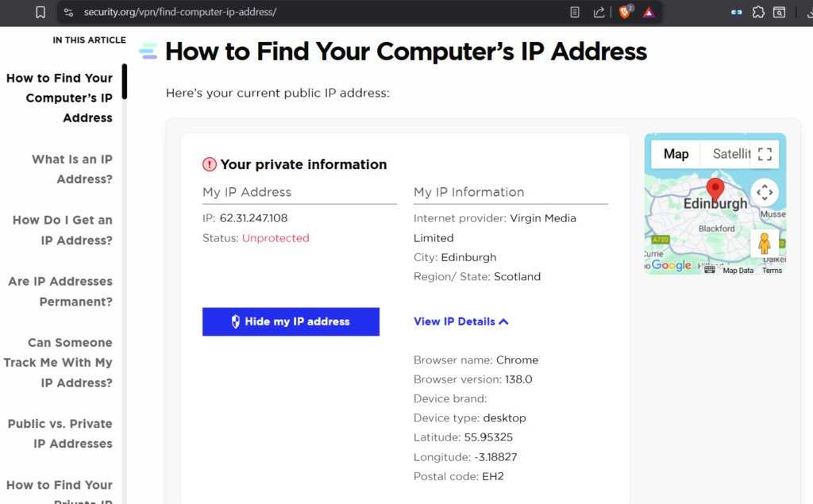Viewport: 813px width, 504px height.
Task: Toggle reader mode icon in address bar
Action: [x=575, y=13]
